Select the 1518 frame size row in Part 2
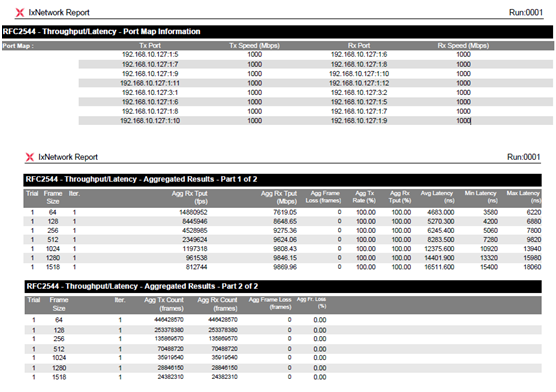 pos(283,377)
